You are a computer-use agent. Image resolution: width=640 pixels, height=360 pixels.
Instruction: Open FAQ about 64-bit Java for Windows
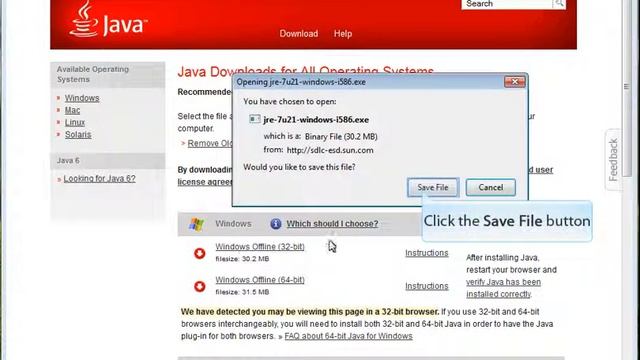click(348, 336)
